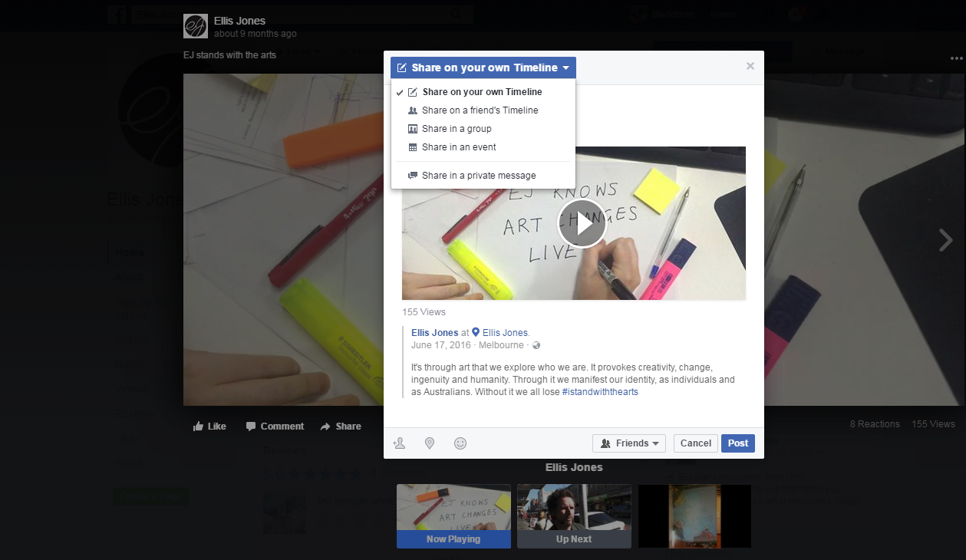Open the Now Playing video thumbnail
Screen dimensions: 966x560
click(x=453, y=516)
